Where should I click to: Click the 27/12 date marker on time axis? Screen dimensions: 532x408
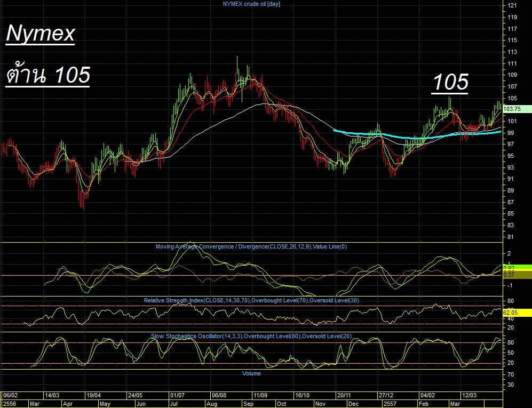386,395
